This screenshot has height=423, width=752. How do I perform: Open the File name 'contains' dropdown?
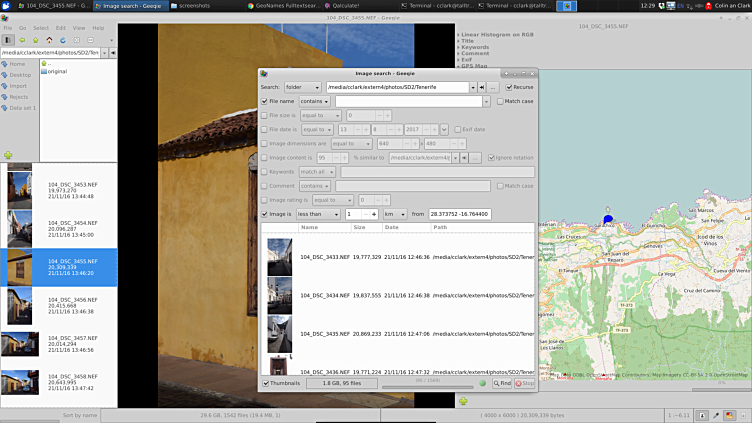(314, 101)
